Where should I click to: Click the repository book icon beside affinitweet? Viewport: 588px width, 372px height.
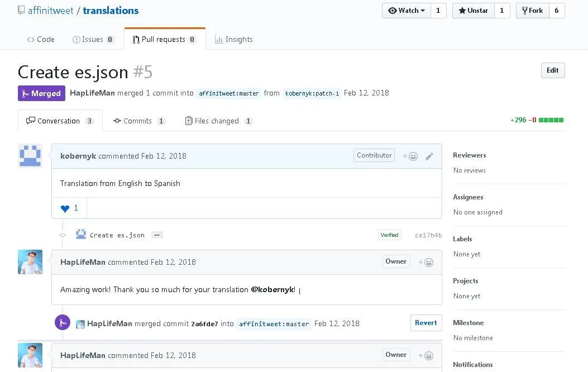(x=21, y=10)
